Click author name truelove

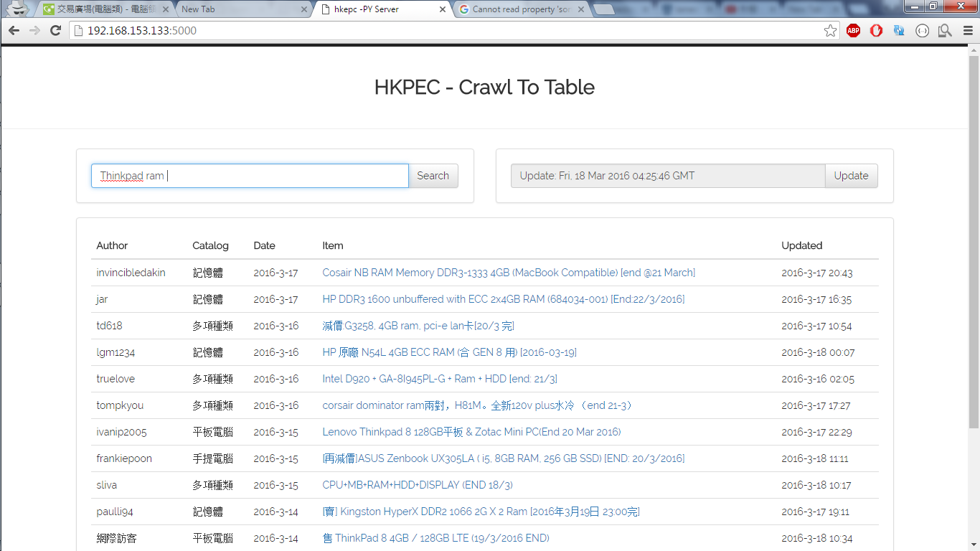click(x=116, y=379)
